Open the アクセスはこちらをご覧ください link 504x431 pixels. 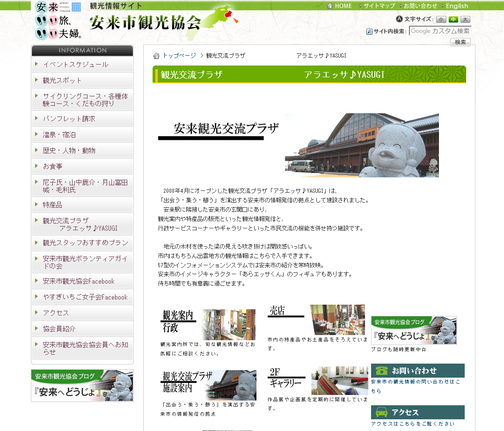point(413,424)
